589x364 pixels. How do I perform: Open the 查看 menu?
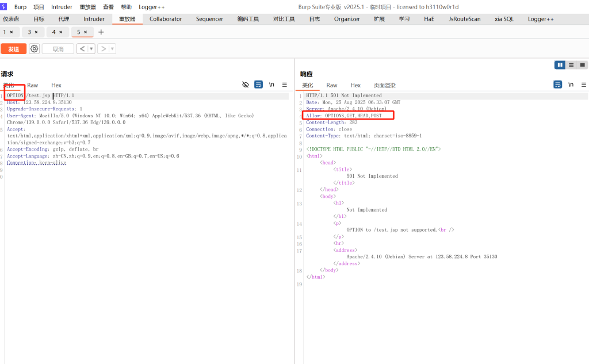[x=108, y=7]
